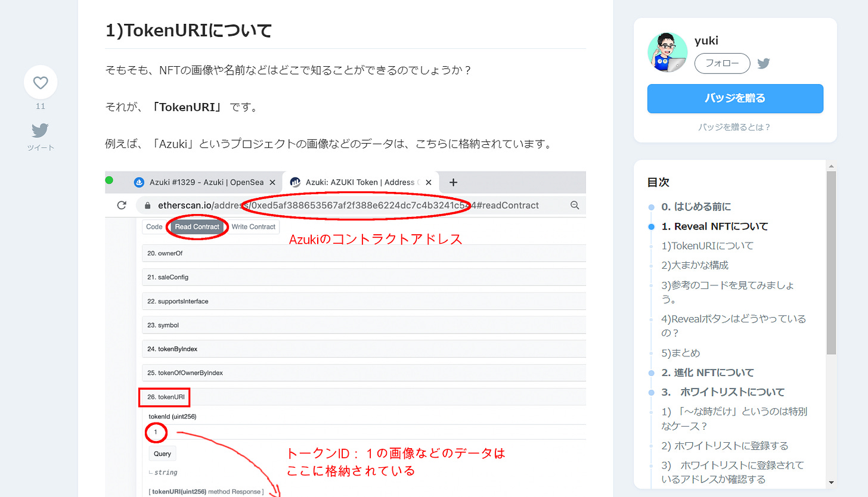Click the Code tab in screenshot
The width and height of the screenshot is (868, 497).
pos(154,226)
